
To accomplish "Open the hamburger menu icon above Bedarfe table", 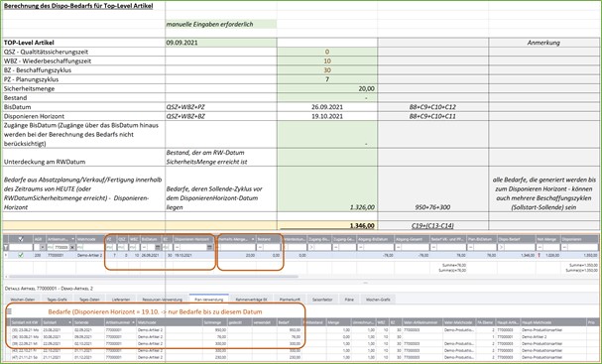I will coord(9,311).
